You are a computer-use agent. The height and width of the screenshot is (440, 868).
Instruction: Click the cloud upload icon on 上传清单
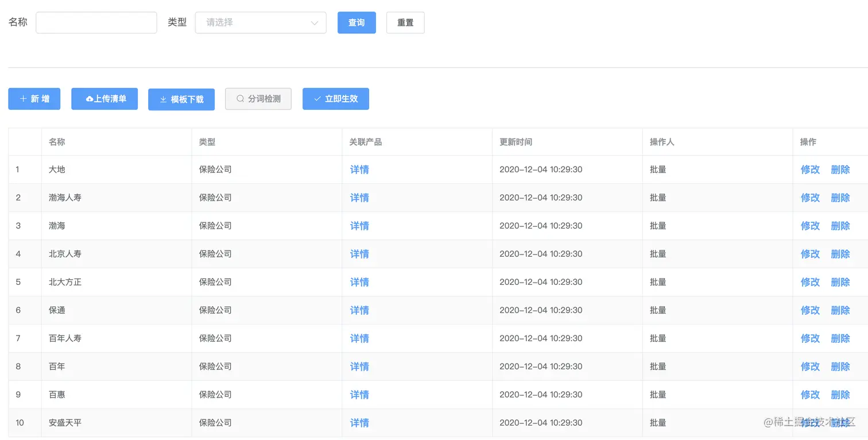[x=90, y=99]
